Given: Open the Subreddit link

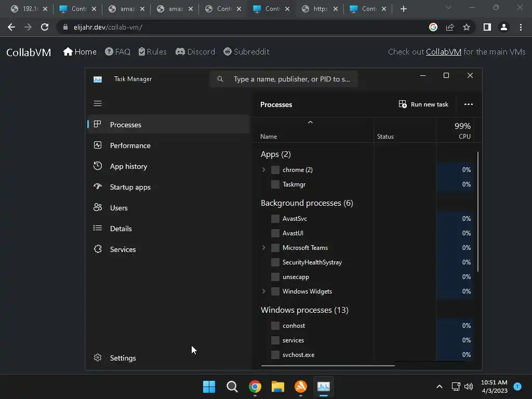Looking at the screenshot, I should click(x=246, y=51).
